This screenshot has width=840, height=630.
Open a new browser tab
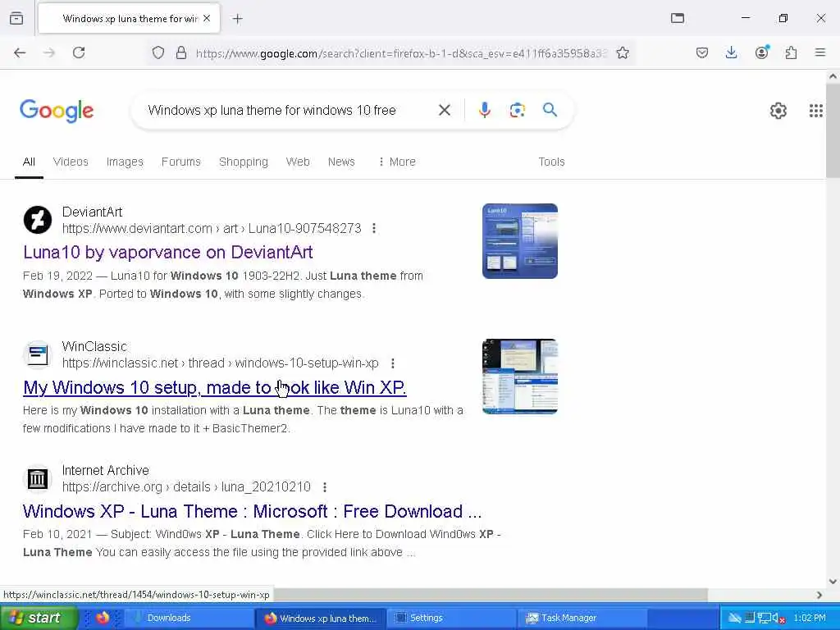238,19
